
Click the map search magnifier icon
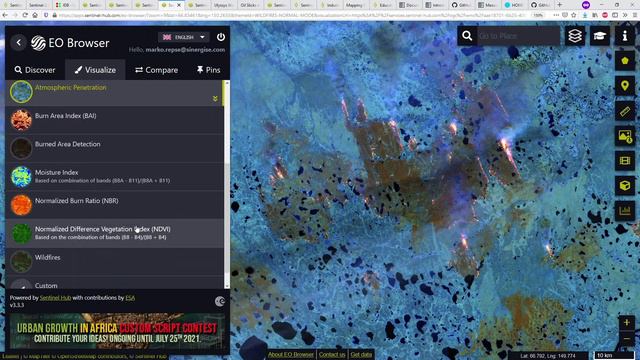[x=467, y=36]
